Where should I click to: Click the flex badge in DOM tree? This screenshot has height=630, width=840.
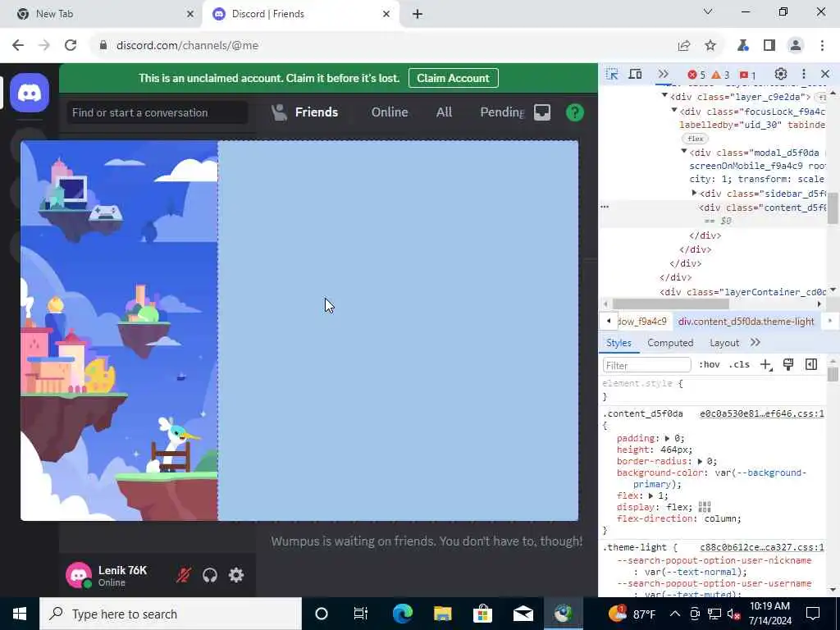(x=696, y=139)
